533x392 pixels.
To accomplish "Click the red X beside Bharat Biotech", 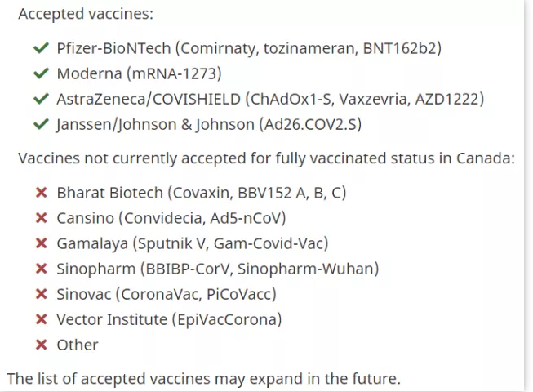I will tap(41, 193).
